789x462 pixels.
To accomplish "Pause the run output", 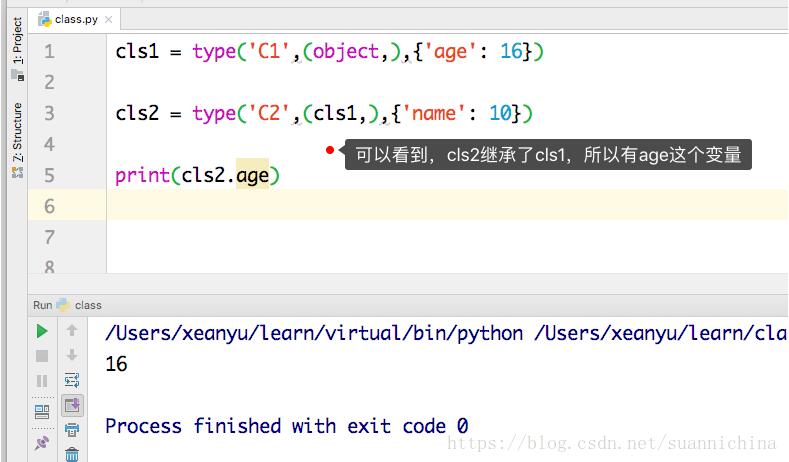I will click(42, 381).
